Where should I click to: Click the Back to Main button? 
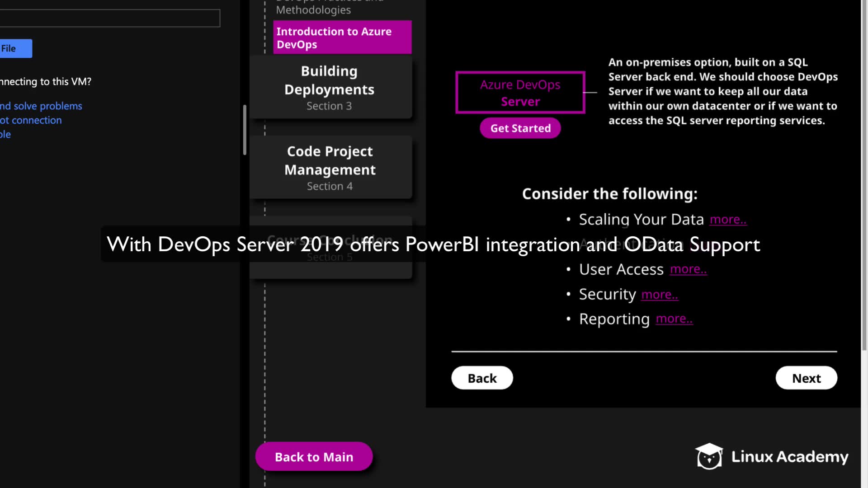click(x=314, y=457)
